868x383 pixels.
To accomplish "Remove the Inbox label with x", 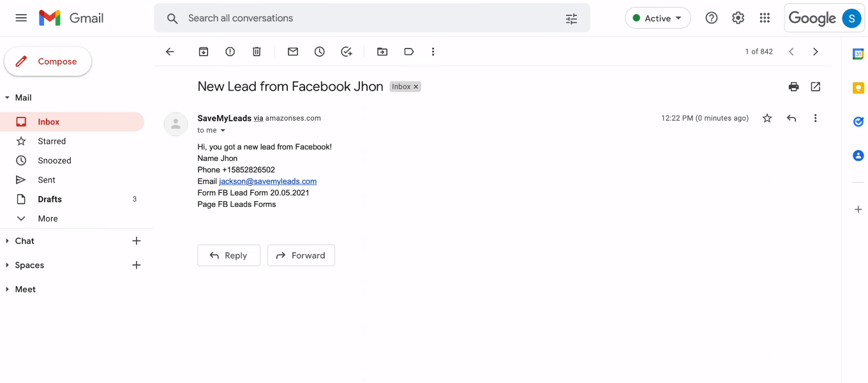I will tap(416, 87).
